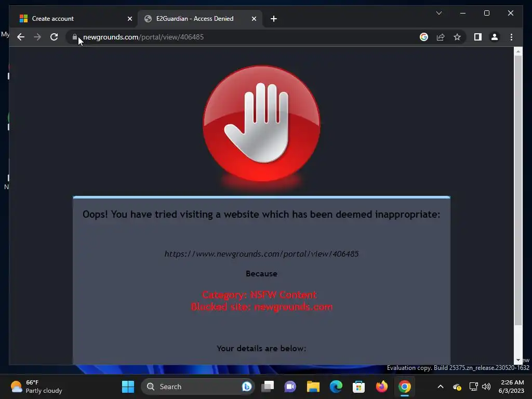The image size is (532, 399).
Task: Open Chrome's three-dot menu
Action: (x=511, y=37)
